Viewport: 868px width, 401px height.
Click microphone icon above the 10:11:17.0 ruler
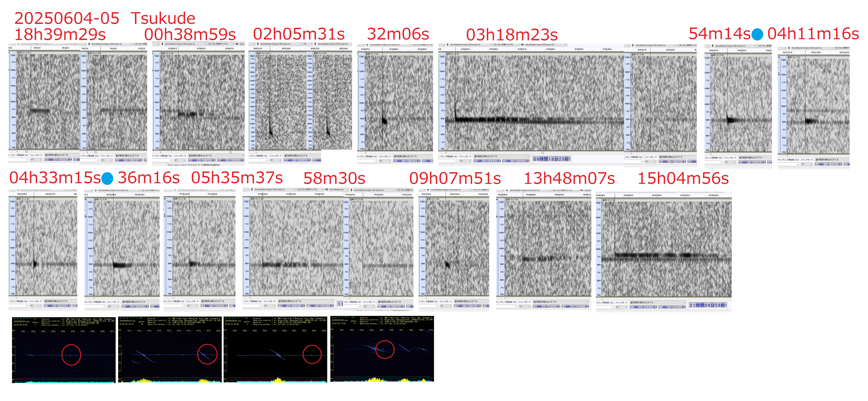(x=789, y=48)
